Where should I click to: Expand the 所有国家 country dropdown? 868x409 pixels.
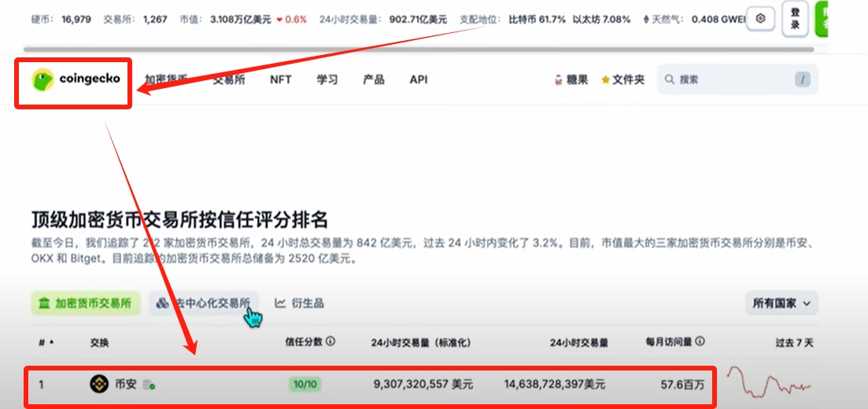(781, 304)
